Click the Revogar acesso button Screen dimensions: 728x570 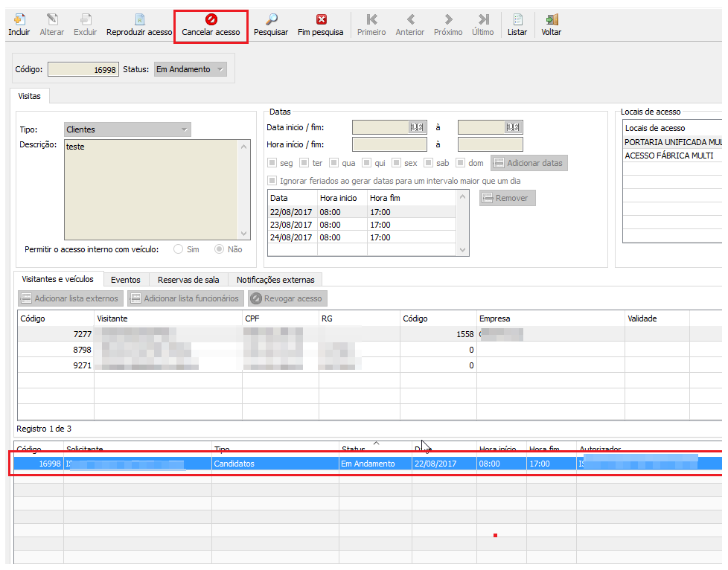[x=287, y=298]
